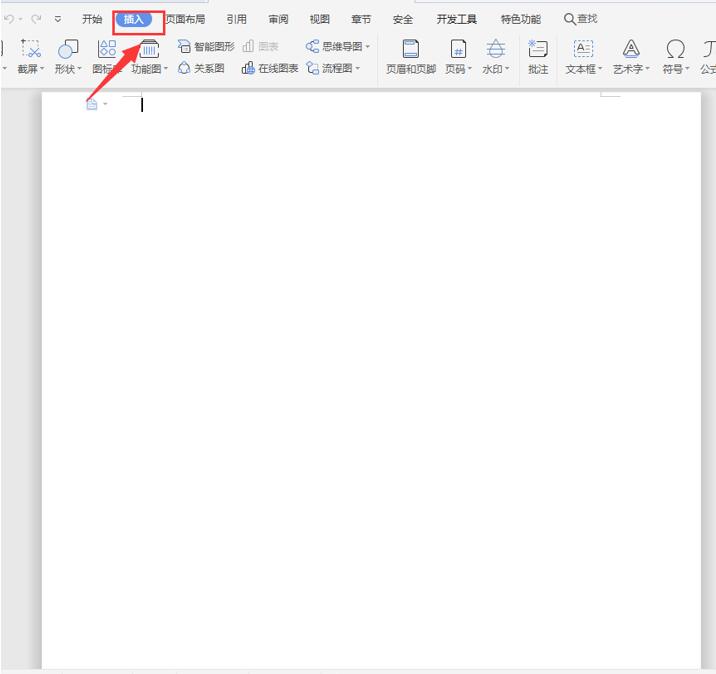Click the 思维导图 mind map button
The width and height of the screenshot is (716, 674).
click(334, 46)
